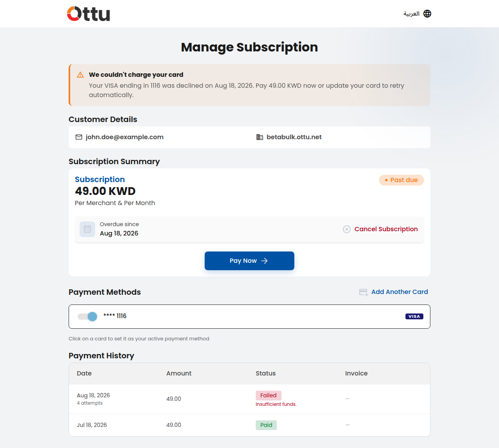
Task: Click the Invoice column header
Action: coord(356,374)
